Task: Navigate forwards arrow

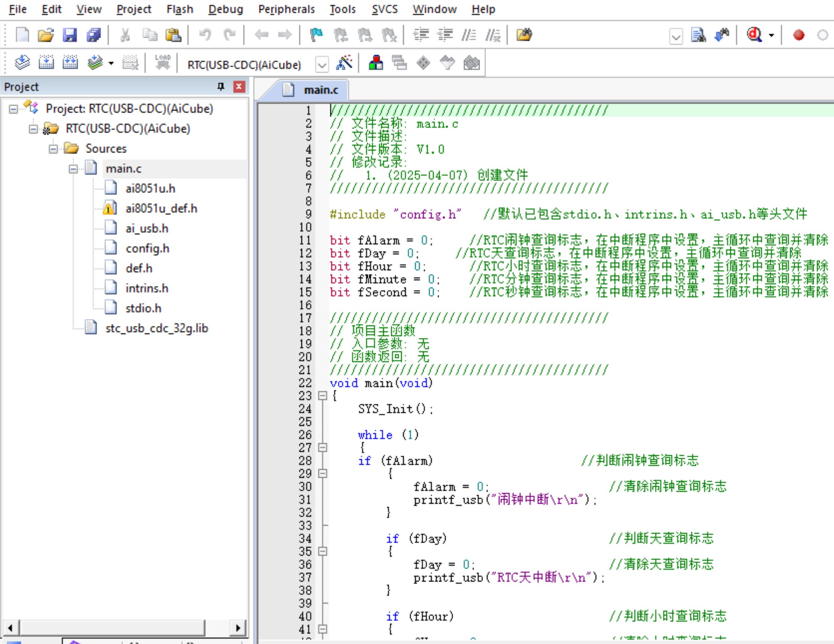Action: 285,35
